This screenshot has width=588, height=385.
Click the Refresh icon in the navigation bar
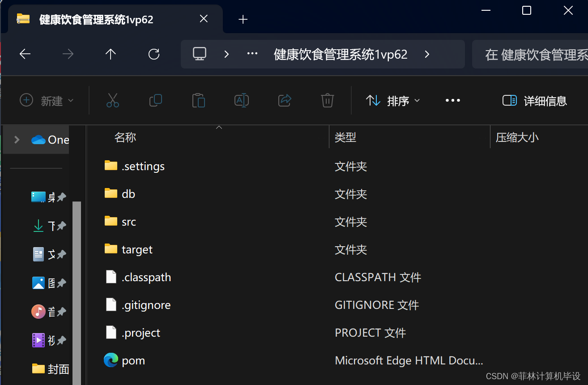(153, 54)
